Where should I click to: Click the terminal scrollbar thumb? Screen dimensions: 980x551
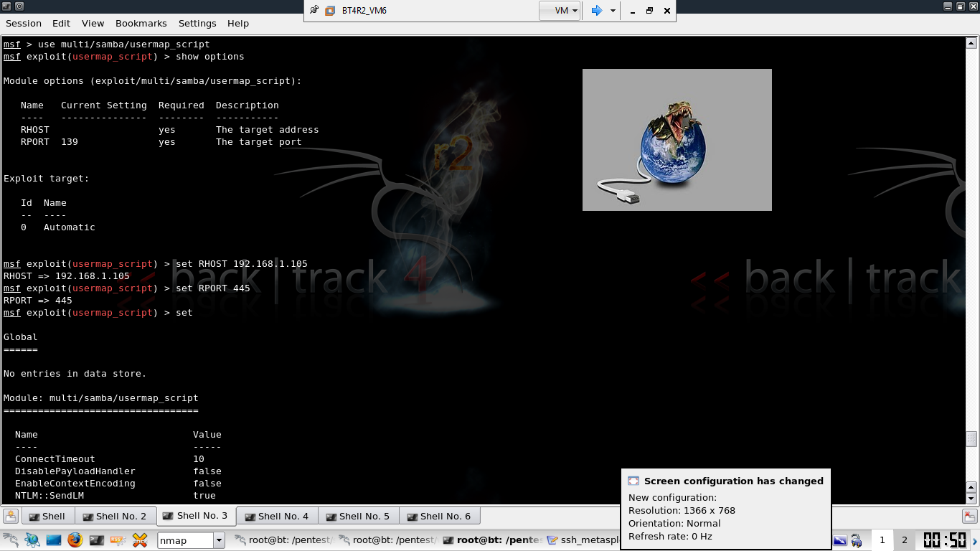click(x=972, y=438)
